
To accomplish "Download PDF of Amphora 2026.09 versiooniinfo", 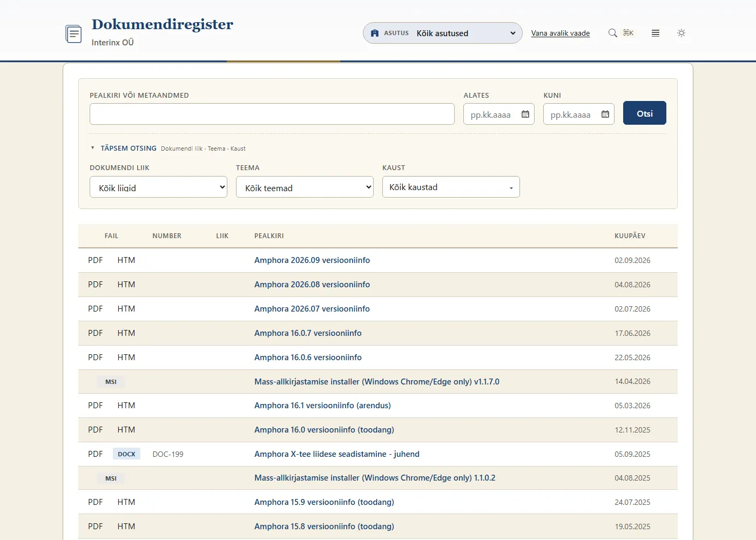I will point(95,260).
